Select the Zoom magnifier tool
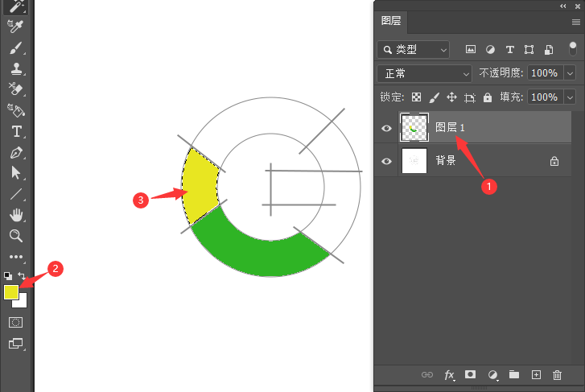 click(x=15, y=236)
